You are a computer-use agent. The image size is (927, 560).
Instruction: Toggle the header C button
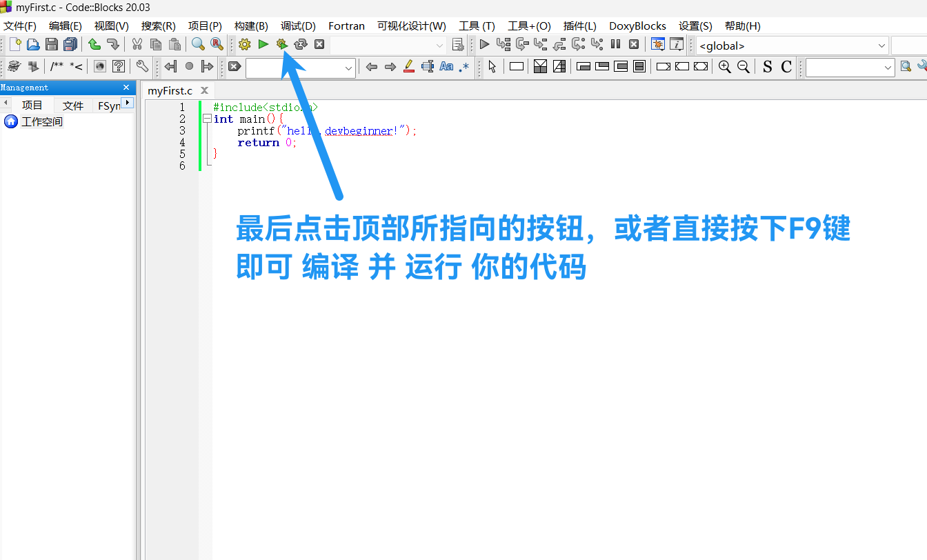(786, 66)
